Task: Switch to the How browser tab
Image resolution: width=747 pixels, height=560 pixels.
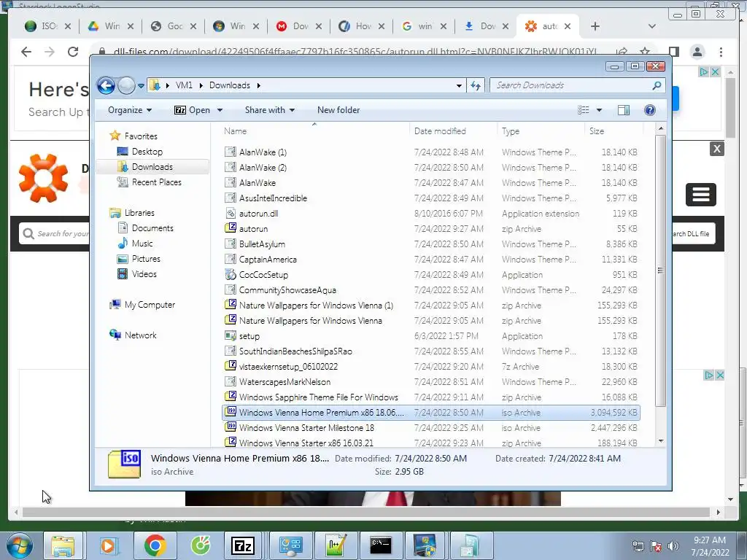Action: point(362,26)
